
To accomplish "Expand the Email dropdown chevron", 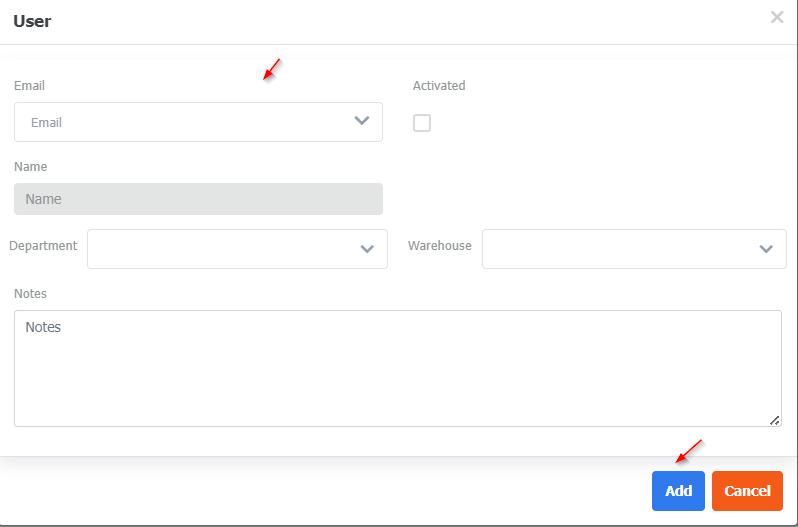I will tap(362, 121).
